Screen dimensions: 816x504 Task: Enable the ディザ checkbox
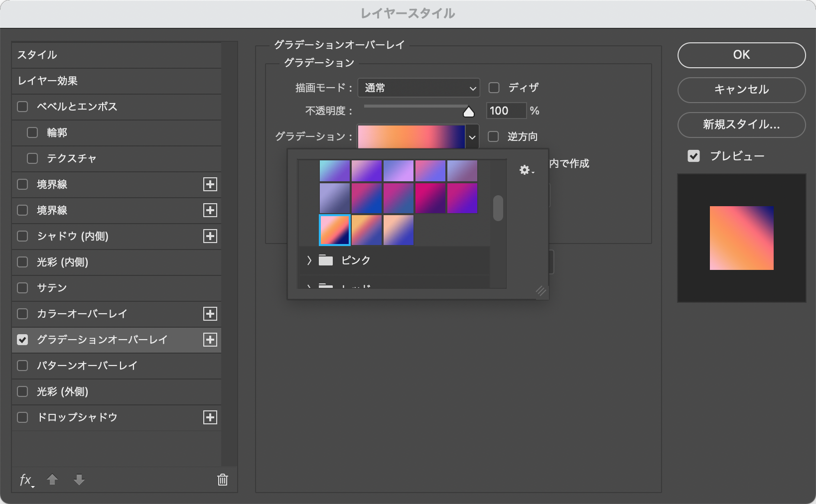coord(494,88)
